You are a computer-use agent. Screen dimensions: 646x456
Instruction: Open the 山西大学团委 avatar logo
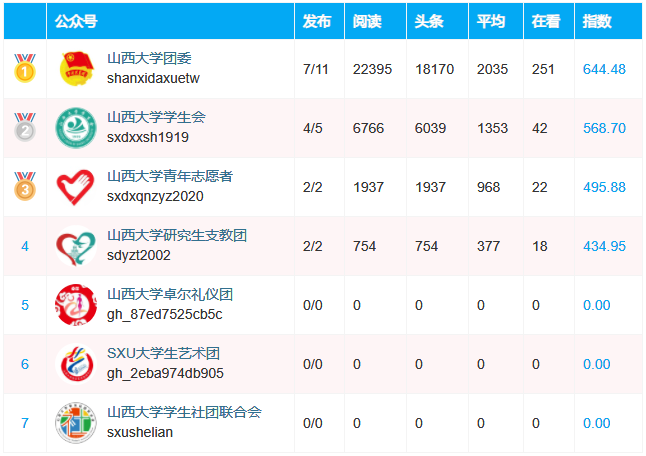[x=76, y=69]
